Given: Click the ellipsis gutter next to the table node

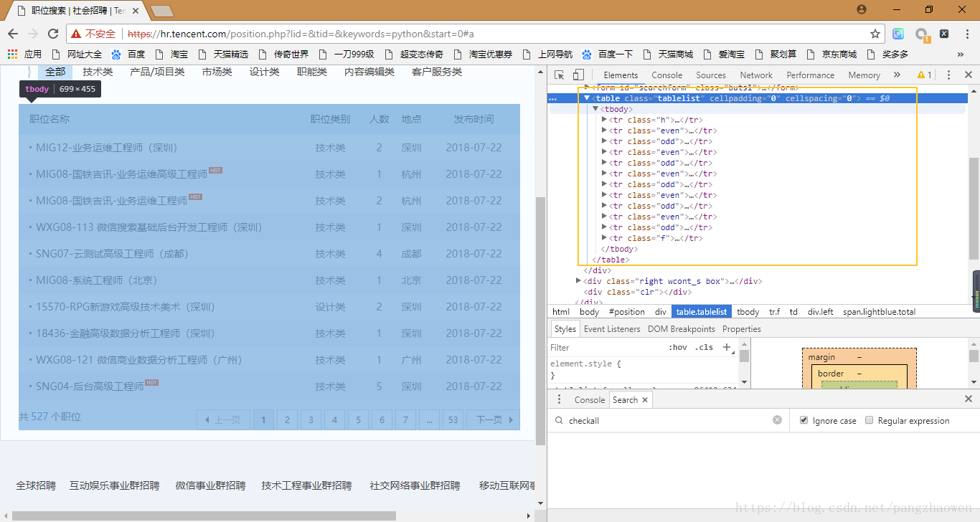Looking at the screenshot, I should pyautogui.click(x=553, y=98).
